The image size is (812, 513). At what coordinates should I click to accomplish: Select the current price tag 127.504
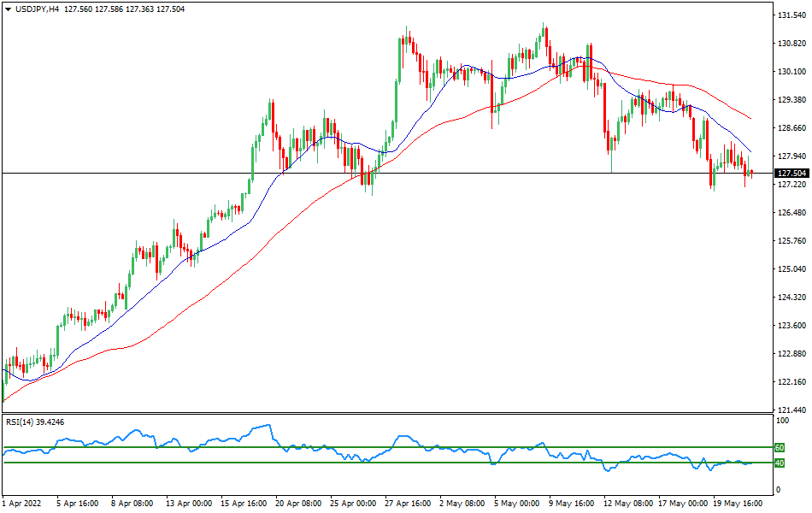tap(791, 173)
